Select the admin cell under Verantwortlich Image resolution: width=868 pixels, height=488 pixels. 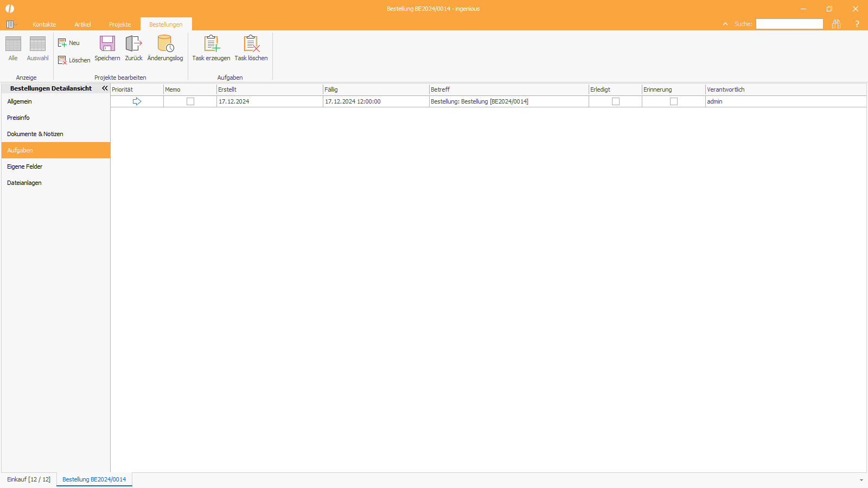786,101
